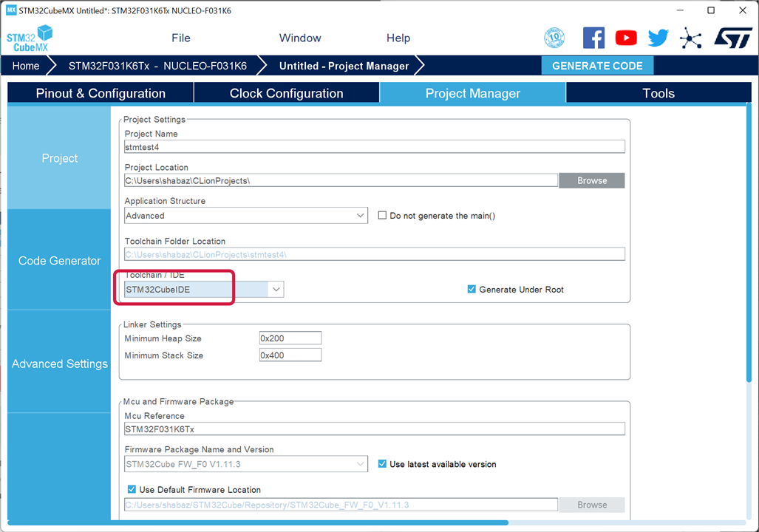Image resolution: width=759 pixels, height=532 pixels.
Task: Open the YouTube icon link
Action: (626, 38)
